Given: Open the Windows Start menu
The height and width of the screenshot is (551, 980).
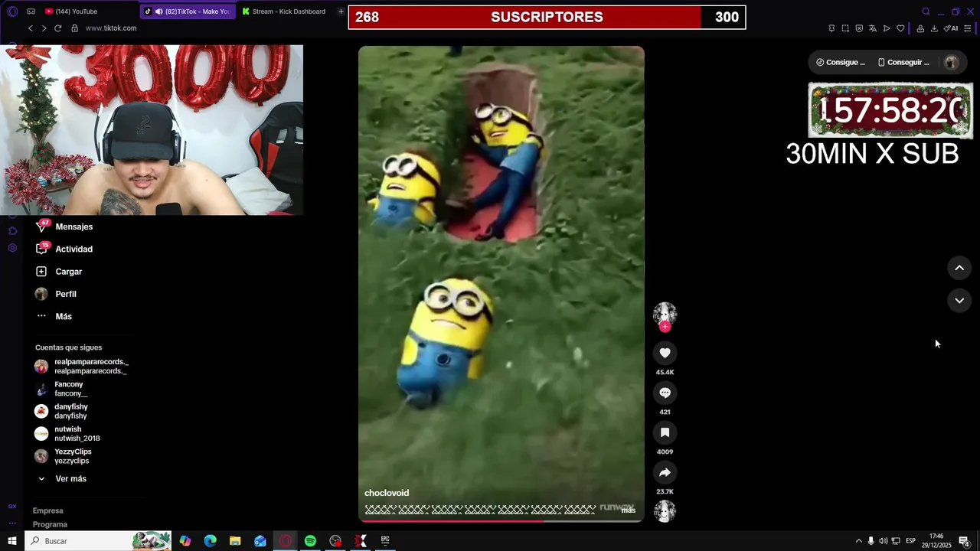Looking at the screenshot, I should (12, 541).
